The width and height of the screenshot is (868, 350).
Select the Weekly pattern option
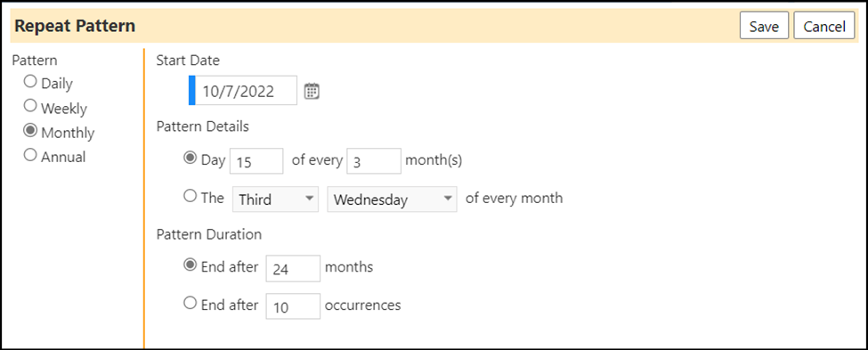coord(30,106)
